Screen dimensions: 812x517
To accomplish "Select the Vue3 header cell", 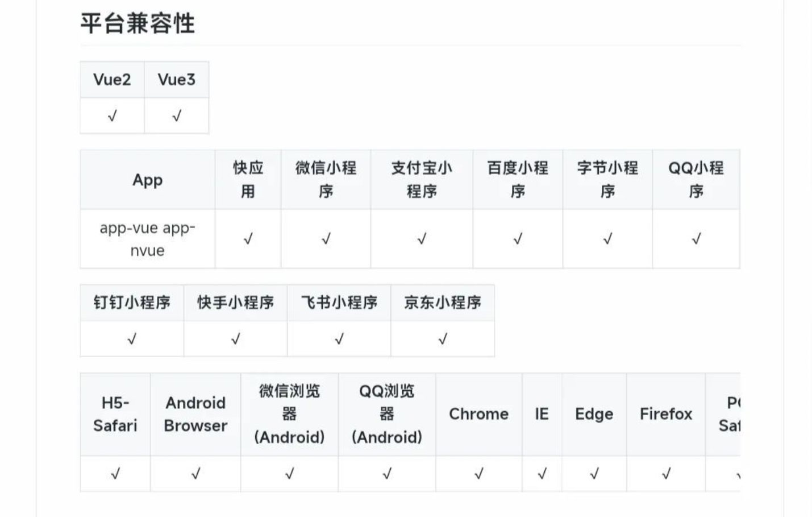I will tap(177, 80).
